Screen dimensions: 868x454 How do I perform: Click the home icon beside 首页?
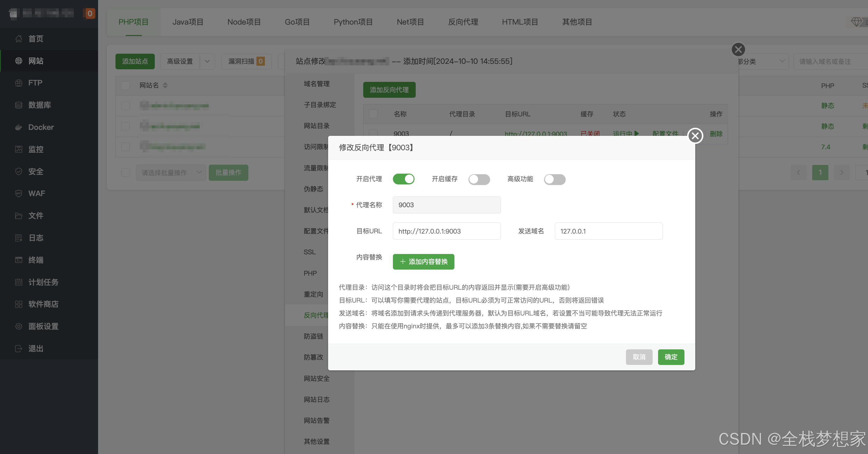tap(19, 39)
